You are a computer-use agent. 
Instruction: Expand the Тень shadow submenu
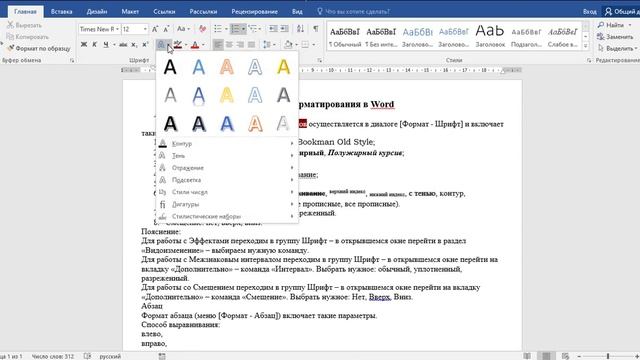point(227,156)
